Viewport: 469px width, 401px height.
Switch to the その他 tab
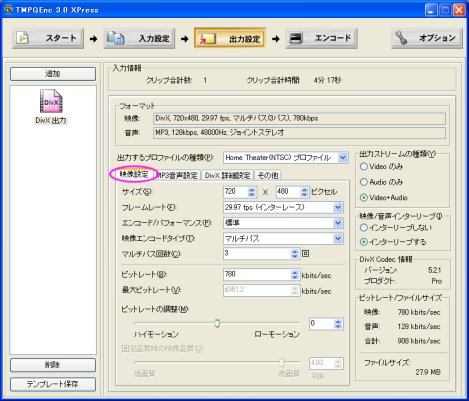(x=268, y=175)
